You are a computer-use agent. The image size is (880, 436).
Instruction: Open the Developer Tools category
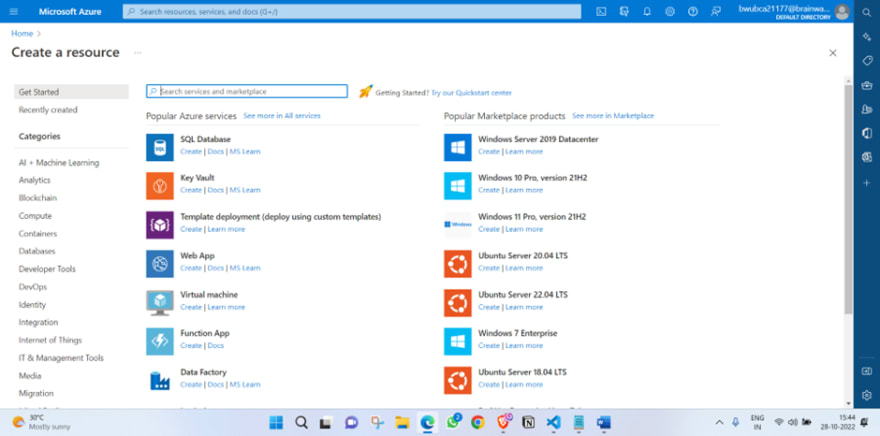coord(47,269)
